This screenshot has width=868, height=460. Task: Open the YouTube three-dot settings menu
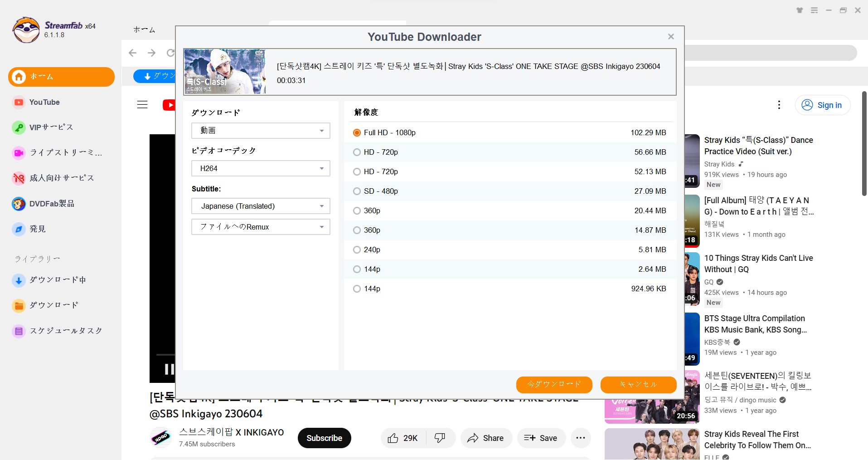pyautogui.click(x=779, y=105)
